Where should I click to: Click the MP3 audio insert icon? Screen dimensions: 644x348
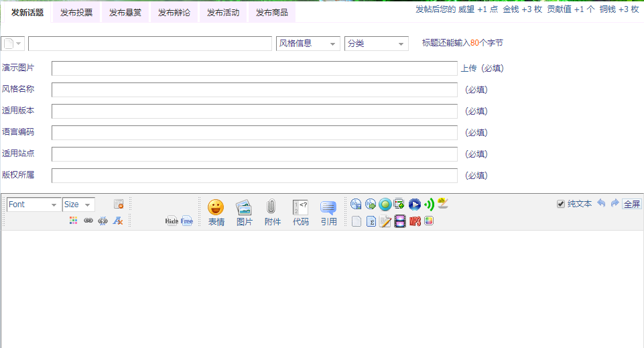point(415,221)
